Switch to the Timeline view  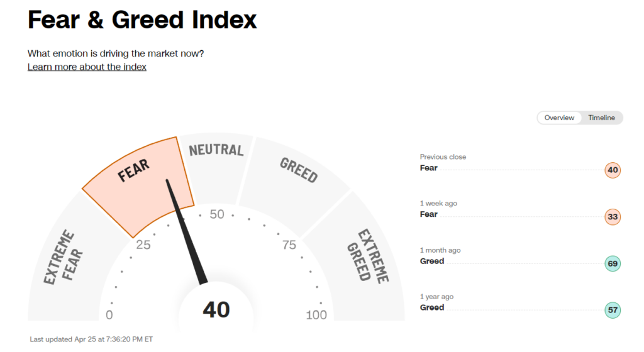[601, 118]
